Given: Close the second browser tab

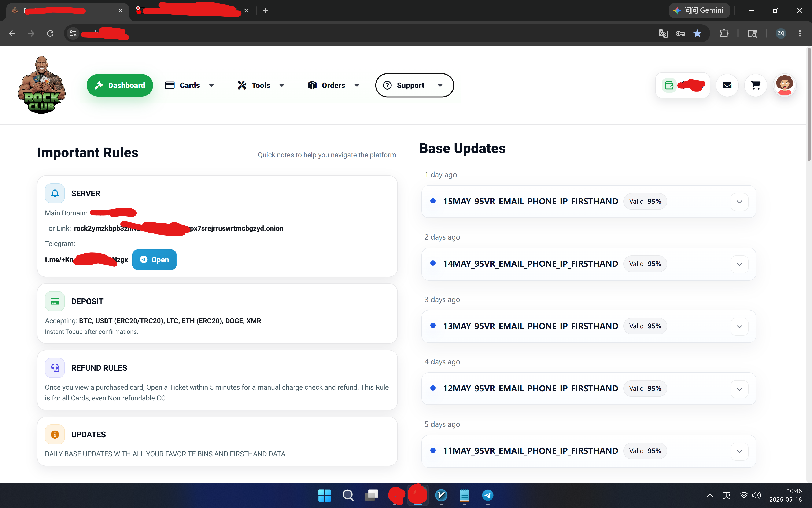Looking at the screenshot, I should (x=246, y=11).
